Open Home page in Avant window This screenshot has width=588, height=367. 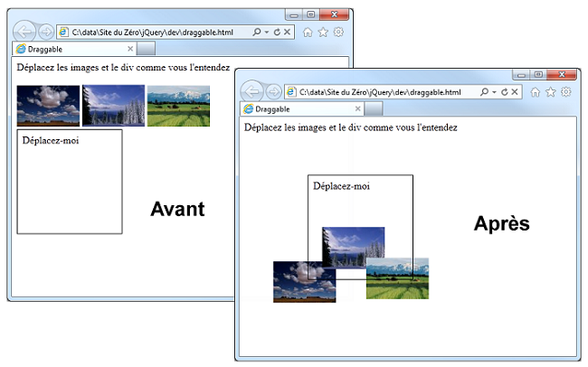pyautogui.click(x=308, y=33)
